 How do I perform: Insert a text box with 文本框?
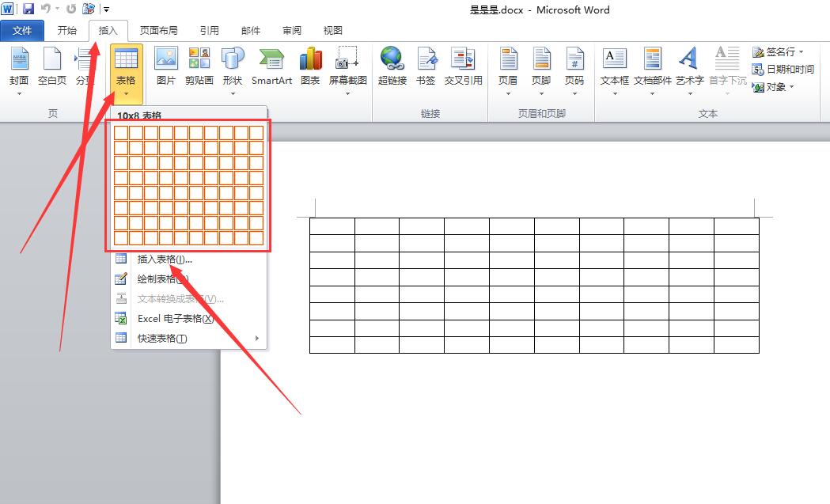615,66
